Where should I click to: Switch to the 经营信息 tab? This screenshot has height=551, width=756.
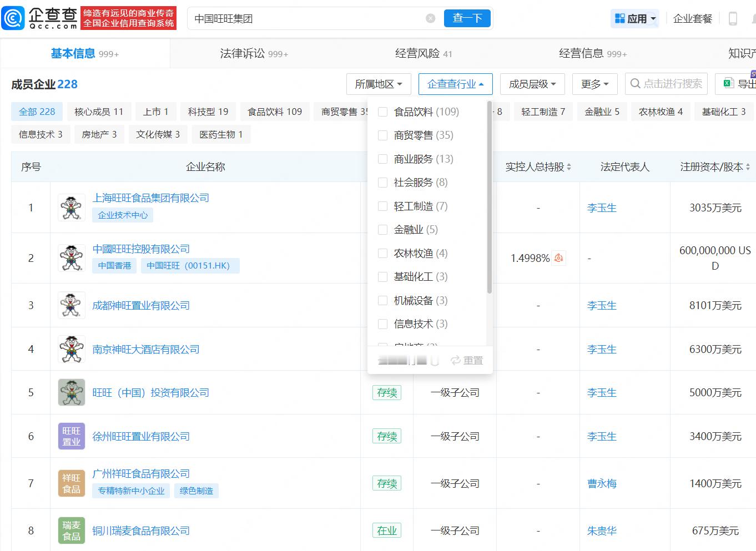click(x=593, y=53)
